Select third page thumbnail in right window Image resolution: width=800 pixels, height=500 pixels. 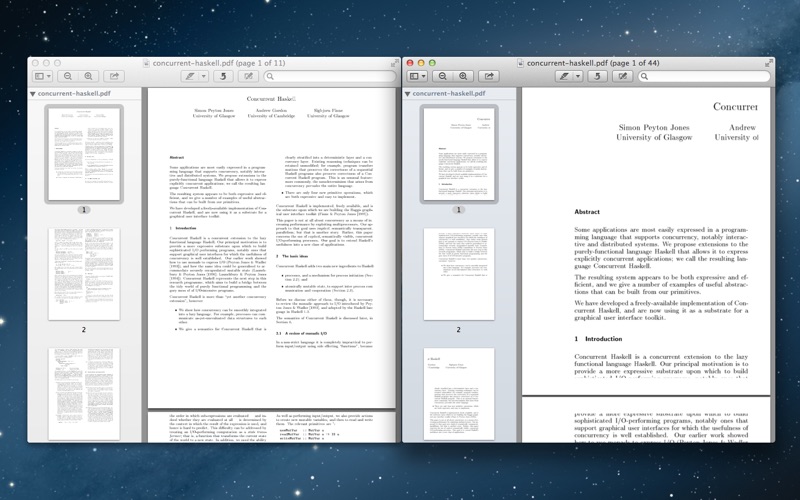pos(459,394)
